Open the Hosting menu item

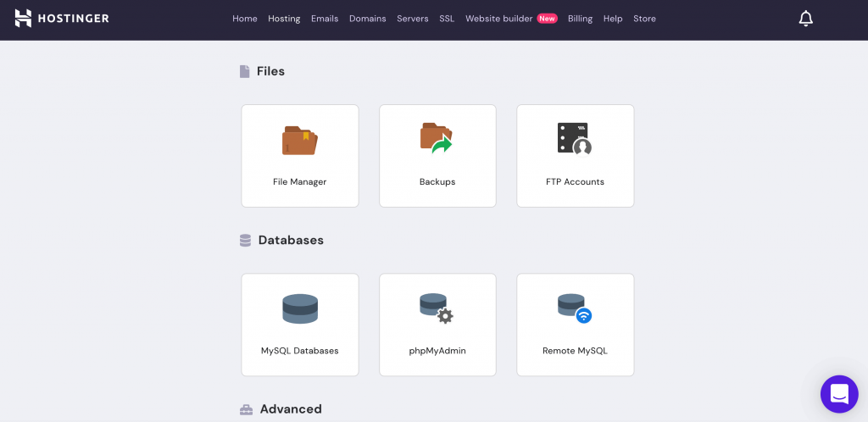pos(284,19)
